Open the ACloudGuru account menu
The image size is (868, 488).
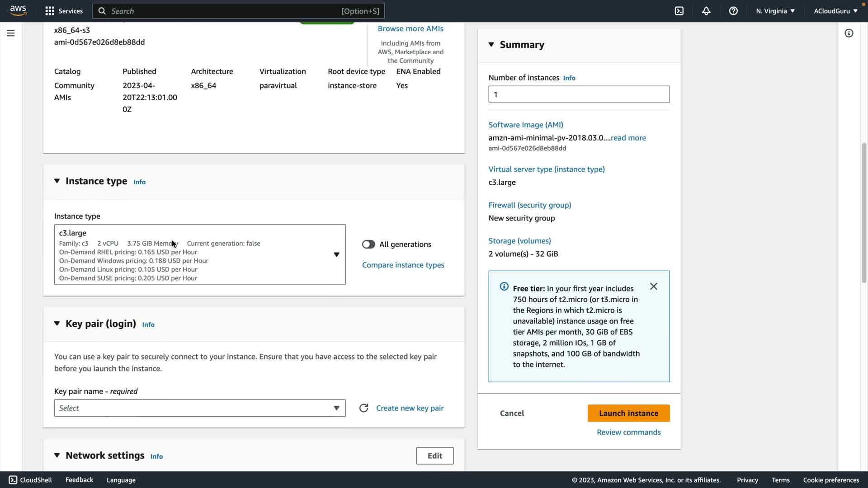(x=835, y=11)
